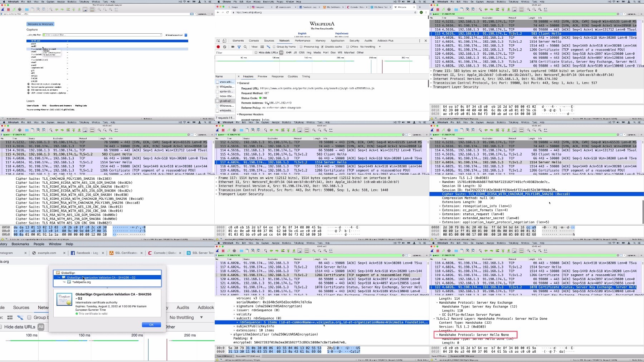Select the DevTools inspect element icon
The height and width of the screenshot is (362, 644).
pyautogui.click(x=218, y=41)
